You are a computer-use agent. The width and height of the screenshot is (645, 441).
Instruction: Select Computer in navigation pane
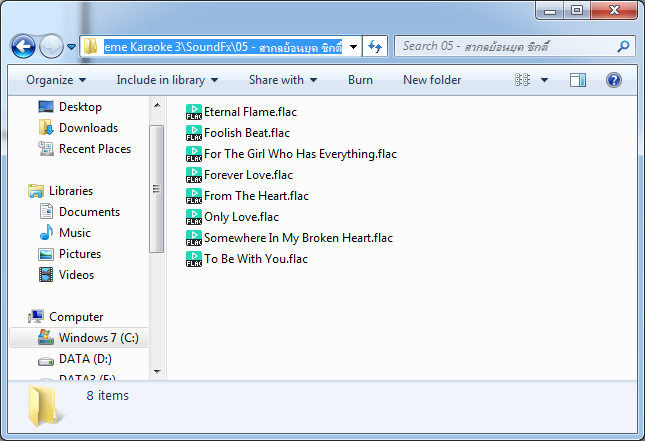click(x=76, y=317)
